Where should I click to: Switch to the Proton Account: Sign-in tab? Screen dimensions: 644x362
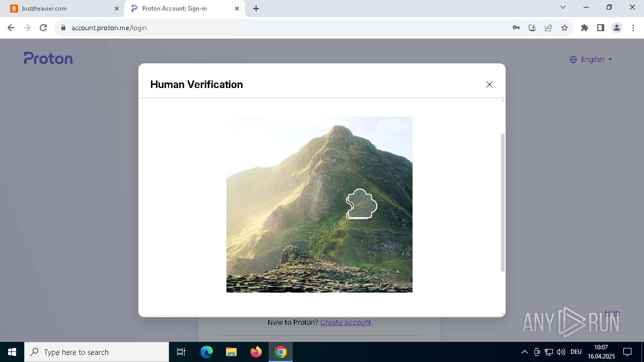click(184, 9)
